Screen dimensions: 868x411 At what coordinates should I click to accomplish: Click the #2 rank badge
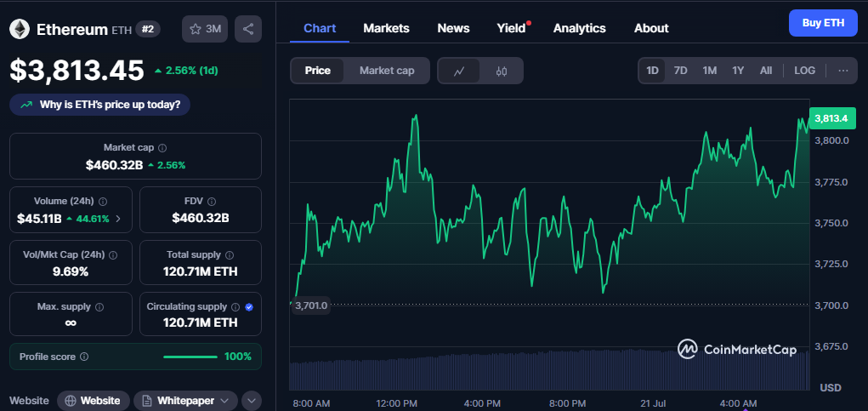[x=148, y=29]
